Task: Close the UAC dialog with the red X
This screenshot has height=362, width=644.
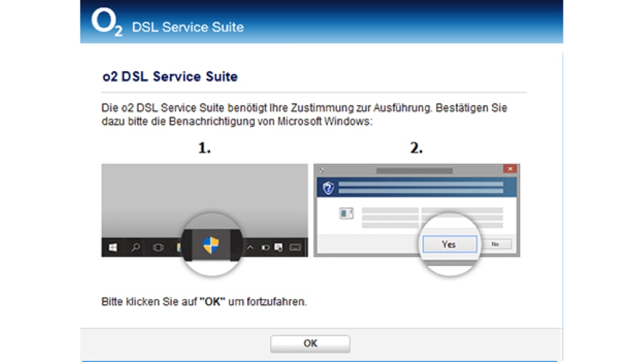Action: (510, 168)
